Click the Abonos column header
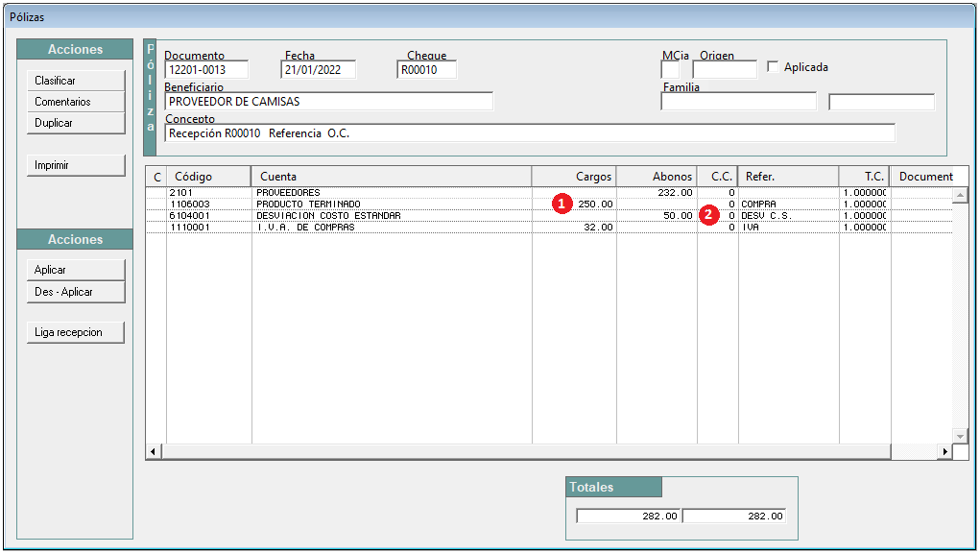Screen dimensions: 980x553 tap(657, 177)
